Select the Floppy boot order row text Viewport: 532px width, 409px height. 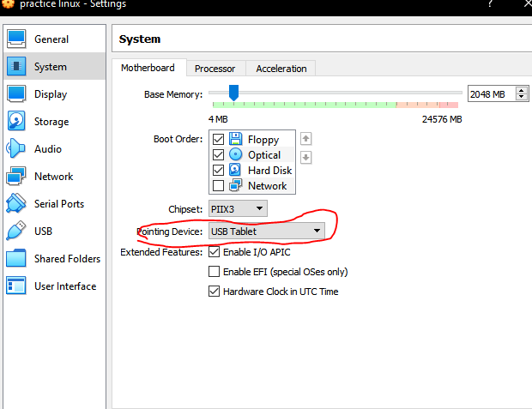263,140
